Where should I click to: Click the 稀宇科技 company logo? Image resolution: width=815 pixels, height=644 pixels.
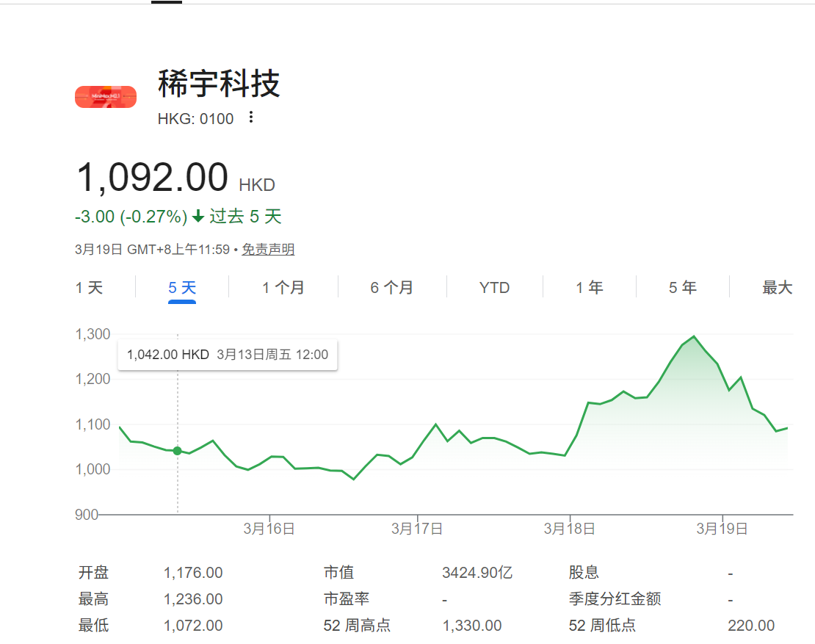[x=106, y=97]
